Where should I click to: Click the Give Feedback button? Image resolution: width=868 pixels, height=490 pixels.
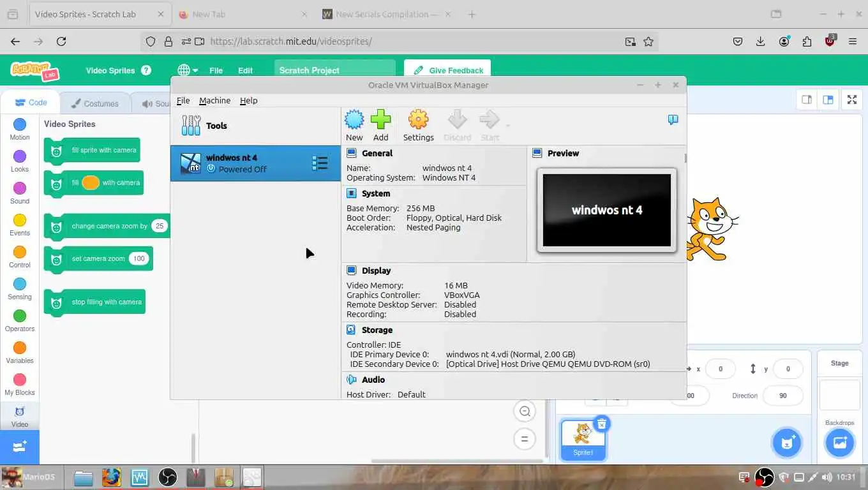point(448,70)
